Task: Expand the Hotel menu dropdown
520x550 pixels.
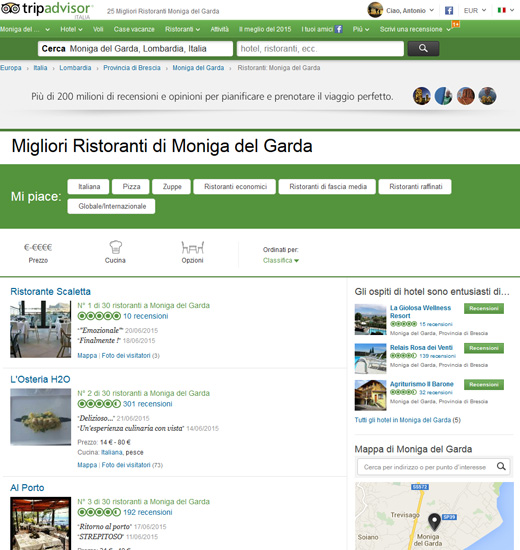Action: (x=71, y=29)
